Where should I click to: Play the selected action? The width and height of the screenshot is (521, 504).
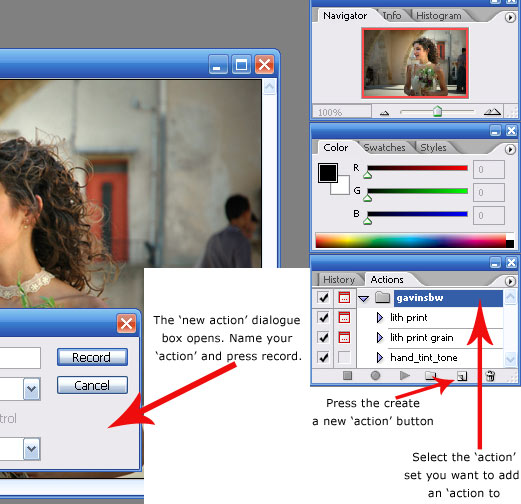pos(404,376)
